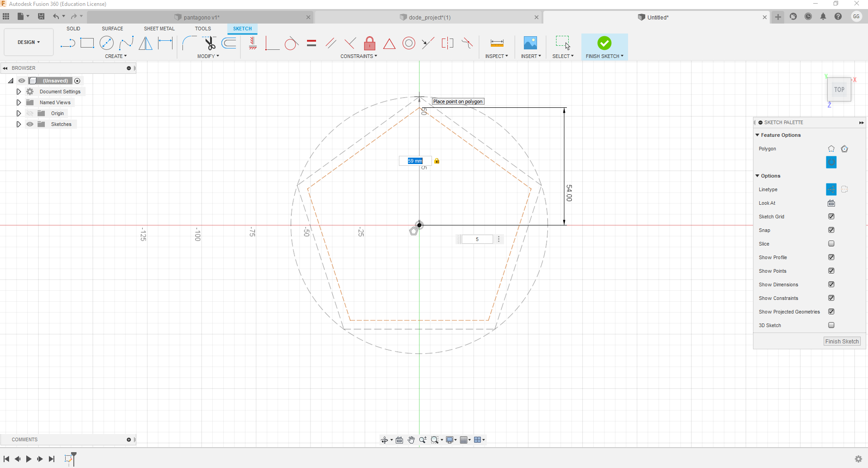Hide the Sketches folder visibility
Viewport: 868px width, 468px height.
(x=30, y=124)
